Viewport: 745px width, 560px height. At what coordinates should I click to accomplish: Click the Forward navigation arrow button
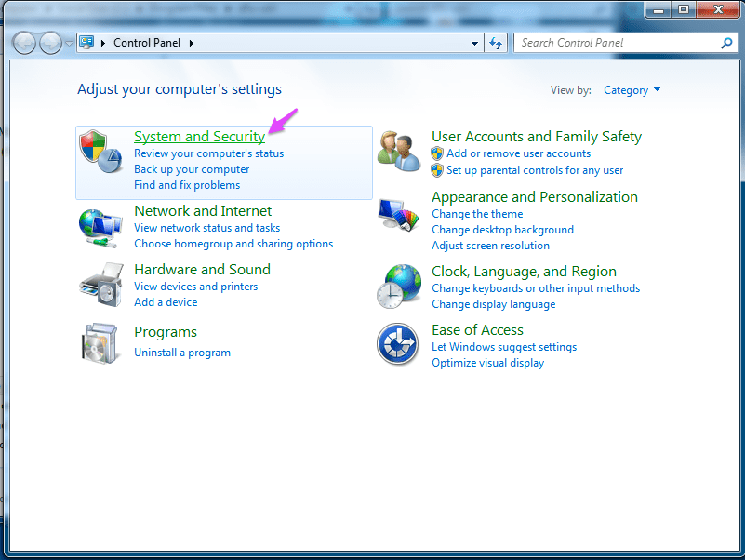[50, 44]
